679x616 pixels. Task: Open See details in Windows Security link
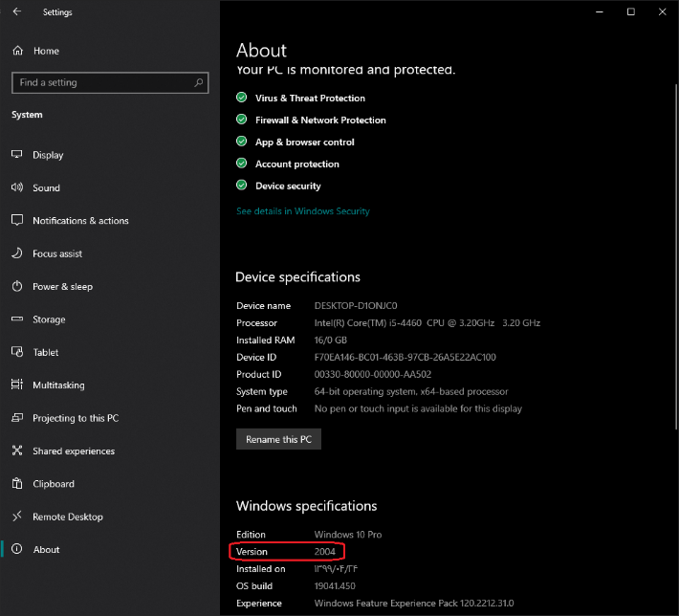coord(303,211)
